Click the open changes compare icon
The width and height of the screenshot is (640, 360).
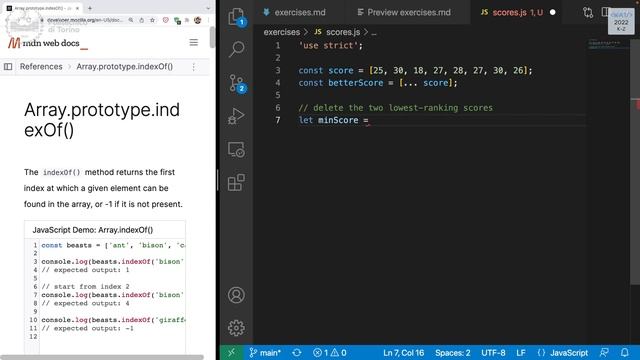(x=588, y=13)
